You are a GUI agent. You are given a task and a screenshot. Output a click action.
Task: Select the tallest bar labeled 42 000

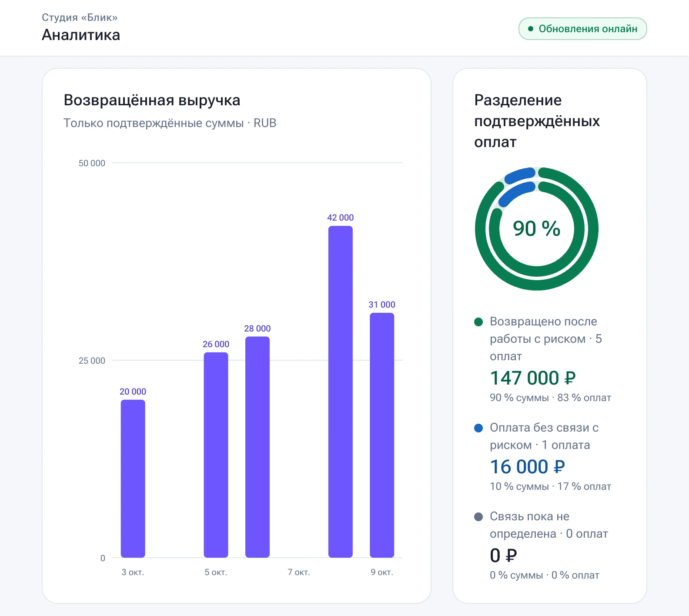pos(341,392)
